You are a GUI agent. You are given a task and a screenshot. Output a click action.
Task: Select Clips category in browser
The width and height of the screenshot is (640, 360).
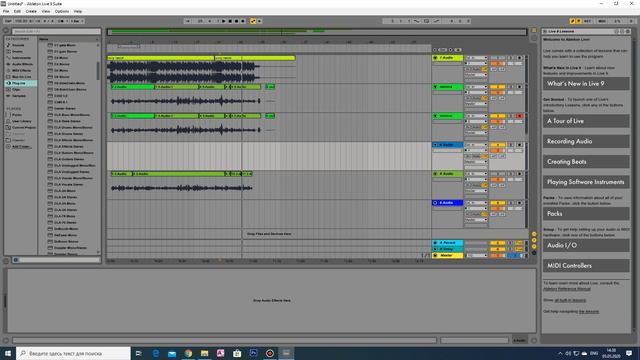(16, 89)
